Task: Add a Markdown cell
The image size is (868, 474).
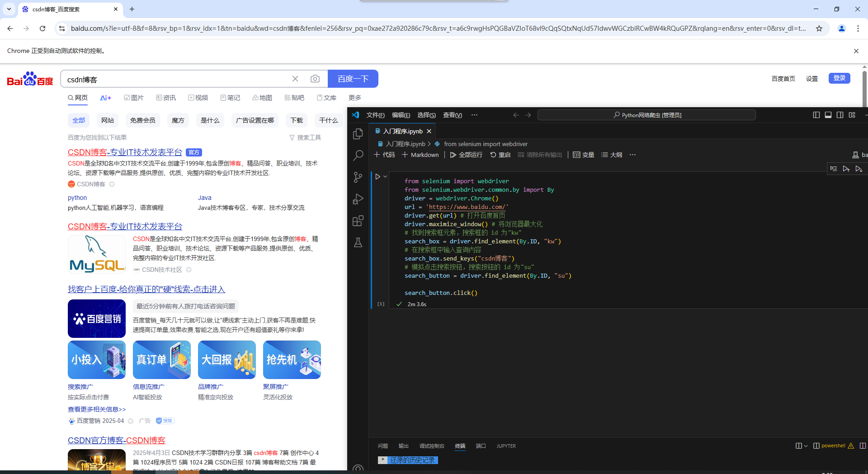Action: pyautogui.click(x=420, y=155)
